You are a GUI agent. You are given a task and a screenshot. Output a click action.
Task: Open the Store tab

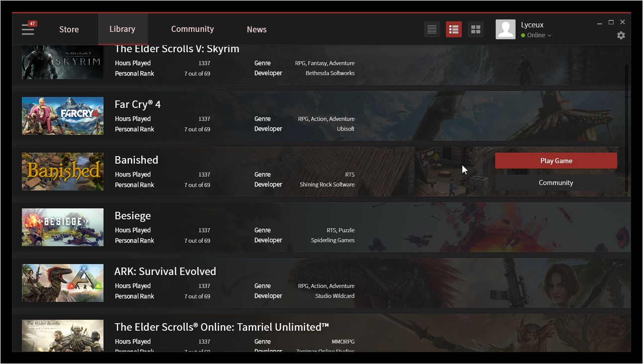click(69, 29)
